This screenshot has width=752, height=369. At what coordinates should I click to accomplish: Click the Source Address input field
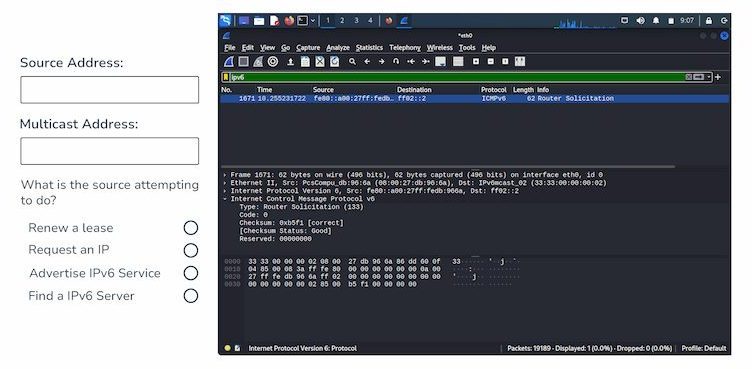pos(109,90)
